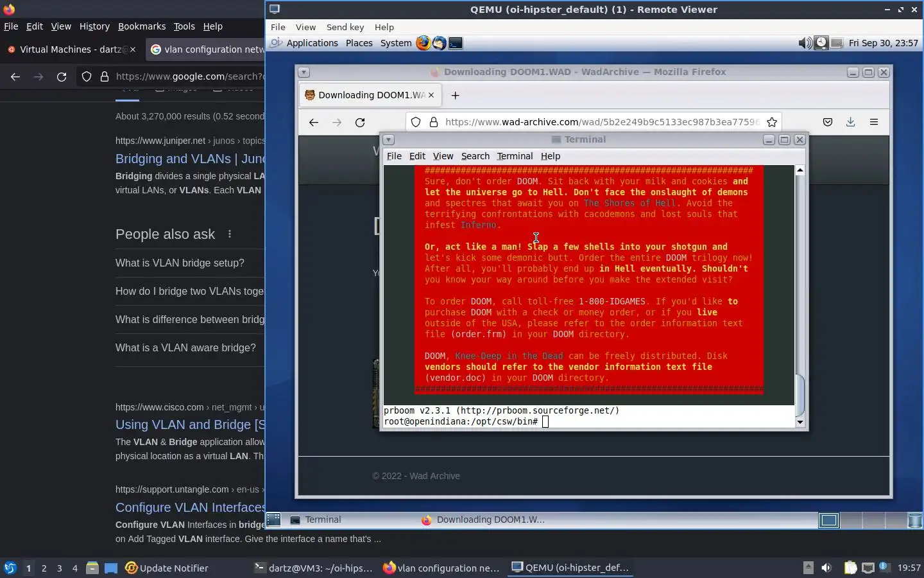Open 'Using VLAN and Bridge' Cisco result
Image resolution: width=924 pixels, height=578 pixels.
click(190, 425)
